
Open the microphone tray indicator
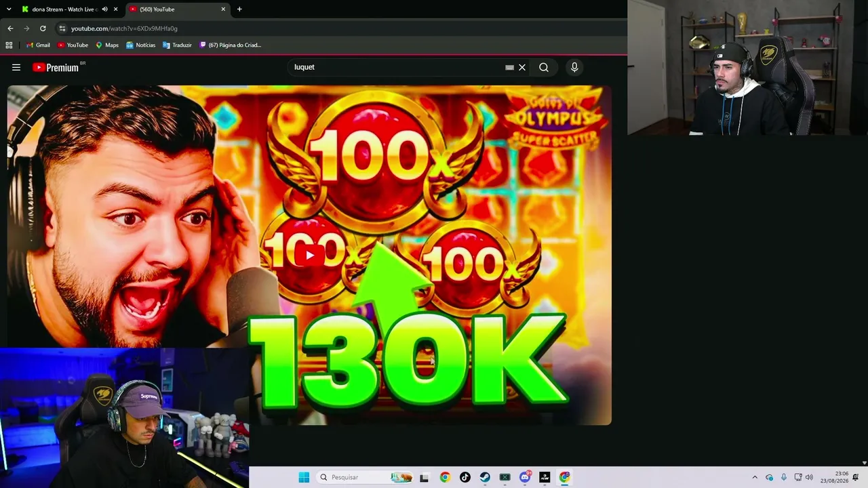784,477
